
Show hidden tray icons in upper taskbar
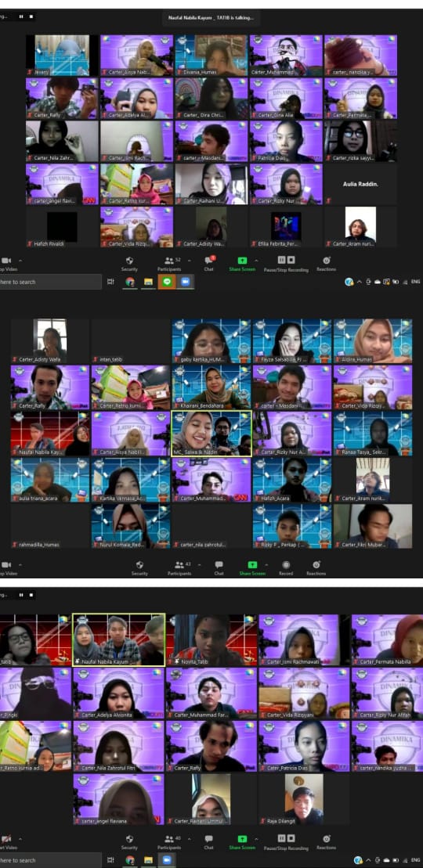click(359, 282)
